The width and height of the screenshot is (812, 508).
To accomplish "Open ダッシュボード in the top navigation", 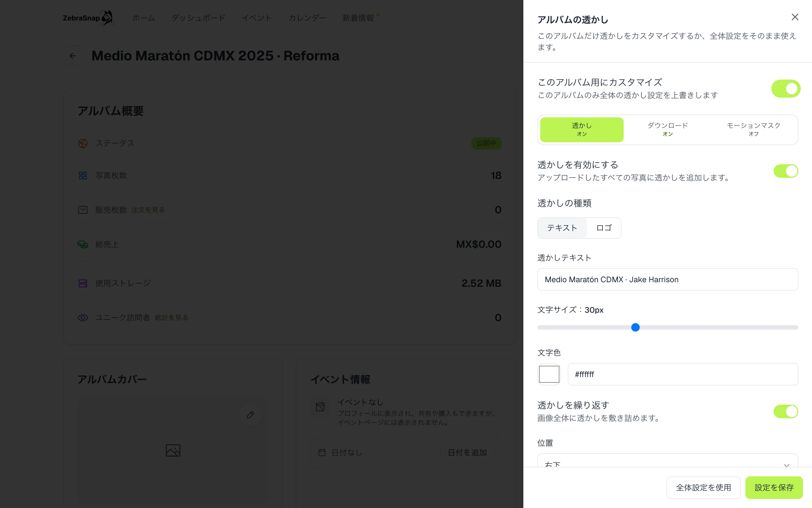I will (x=198, y=18).
